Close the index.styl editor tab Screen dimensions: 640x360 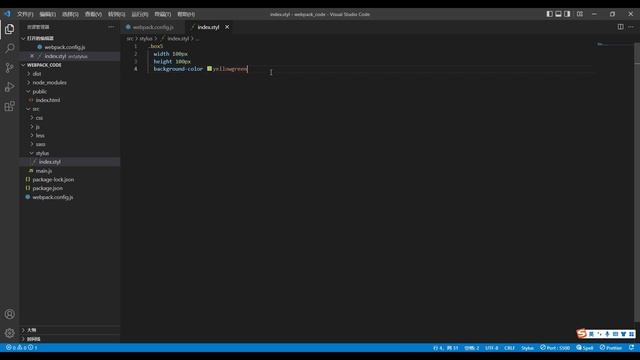[x=227, y=27]
